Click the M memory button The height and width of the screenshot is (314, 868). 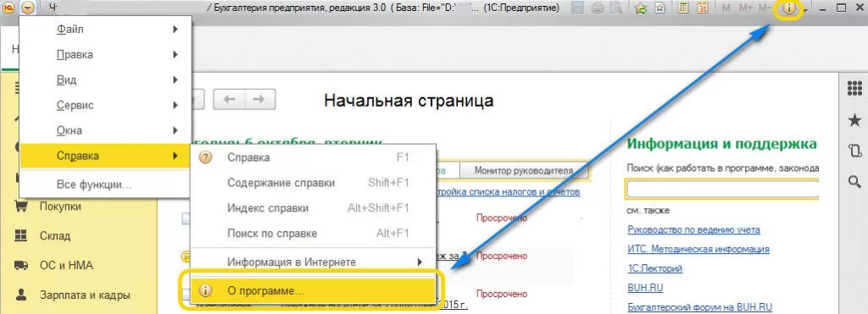726,8
